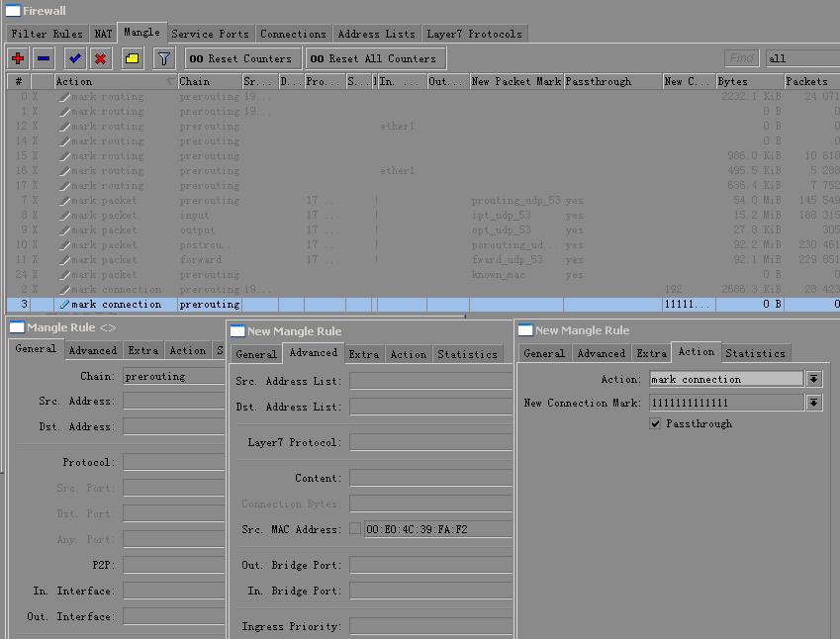This screenshot has height=639, width=840.
Task: Open Extra tab in Mangle Rule window
Action: click(x=143, y=350)
